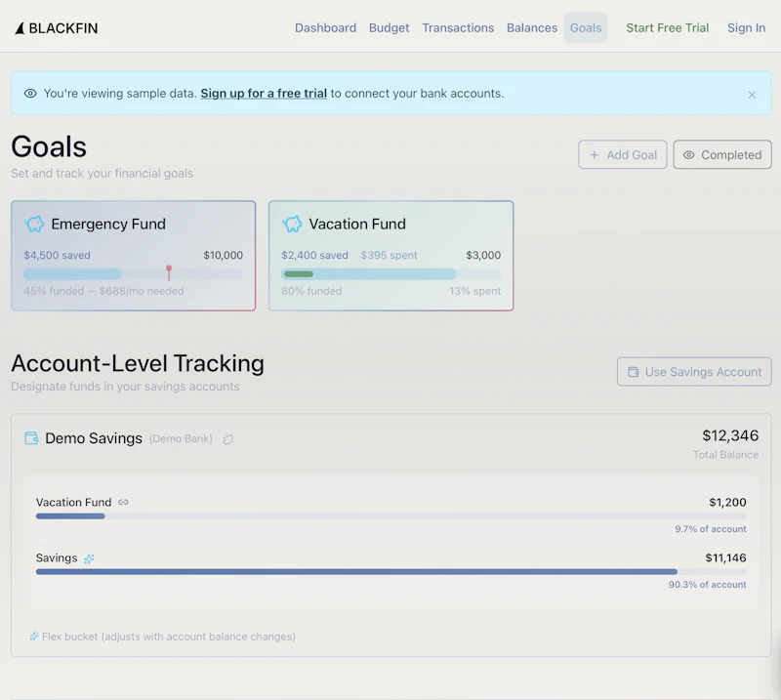Go to the Budget page
This screenshot has height=700, width=781.
click(389, 28)
